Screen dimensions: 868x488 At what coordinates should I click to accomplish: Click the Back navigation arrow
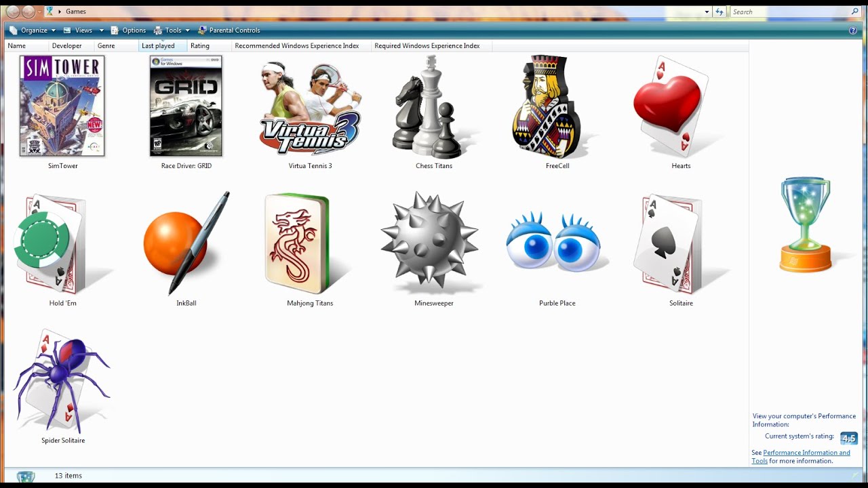coord(13,12)
